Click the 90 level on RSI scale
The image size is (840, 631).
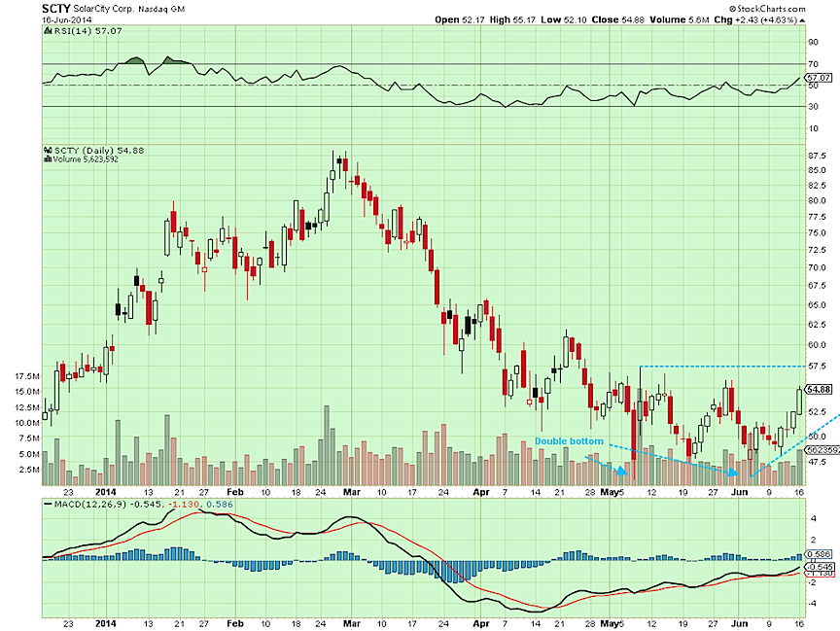[x=813, y=43]
